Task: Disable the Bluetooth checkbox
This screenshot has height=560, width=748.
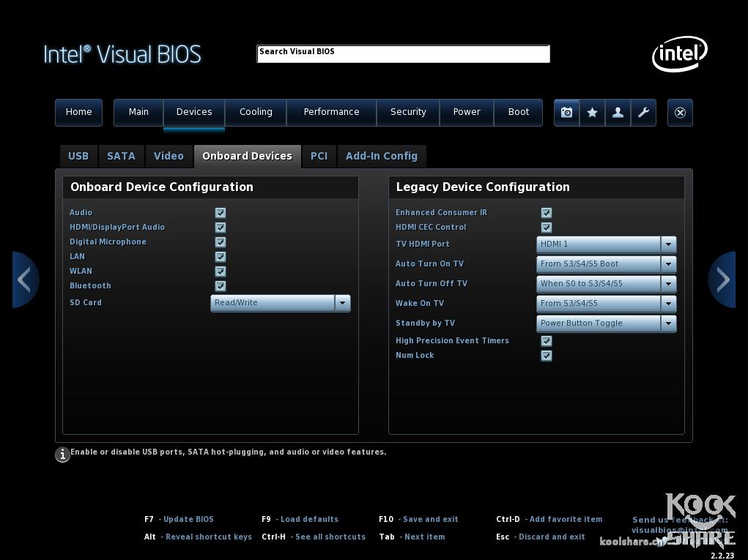Action: (x=221, y=286)
